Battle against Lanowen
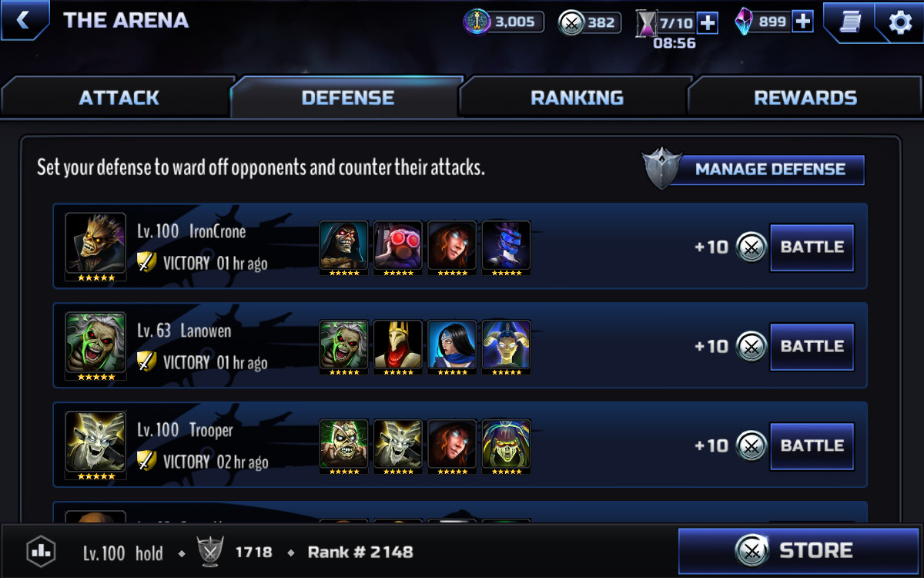The width and height of the screenshot is (924, 578). click(x=812, y=347)
